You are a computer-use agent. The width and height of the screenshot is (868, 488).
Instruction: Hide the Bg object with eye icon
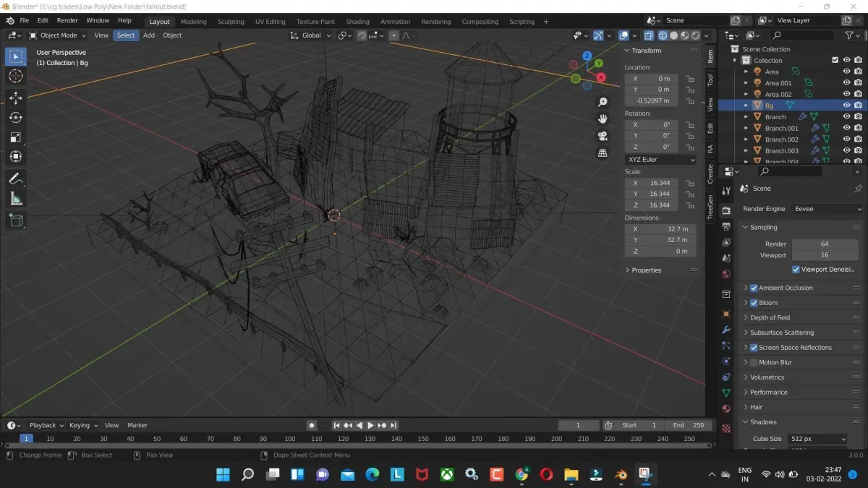coord(846,106)
